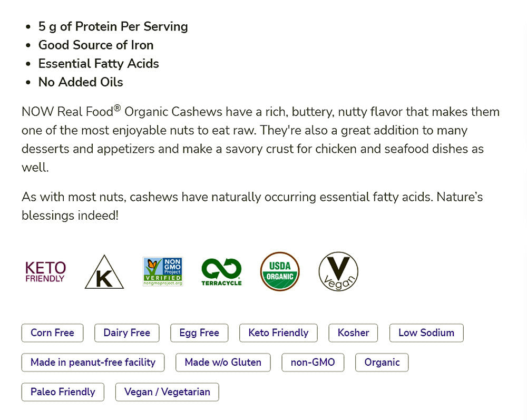Click the Kosher triangle K icon

(x=104, y=272)
